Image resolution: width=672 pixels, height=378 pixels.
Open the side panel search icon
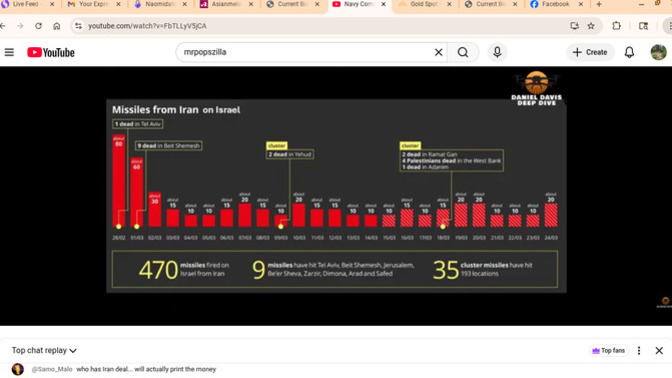643,26
